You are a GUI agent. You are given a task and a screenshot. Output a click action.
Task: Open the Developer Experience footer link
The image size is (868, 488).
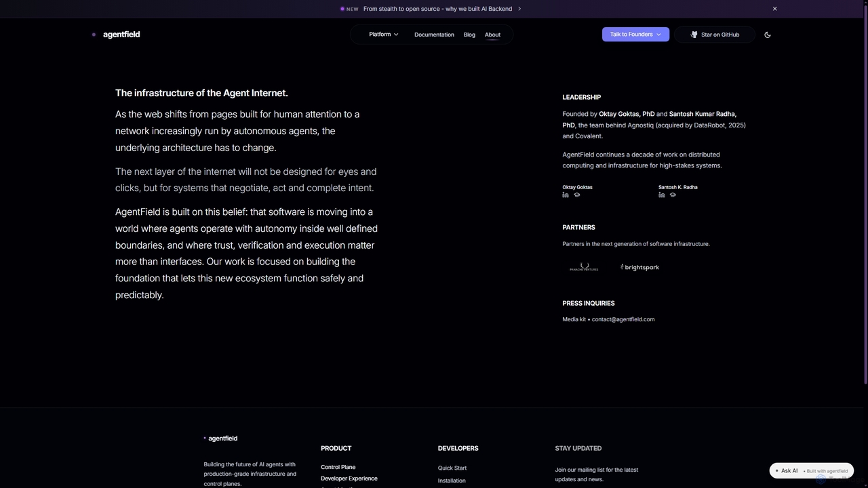coord(349,479)
